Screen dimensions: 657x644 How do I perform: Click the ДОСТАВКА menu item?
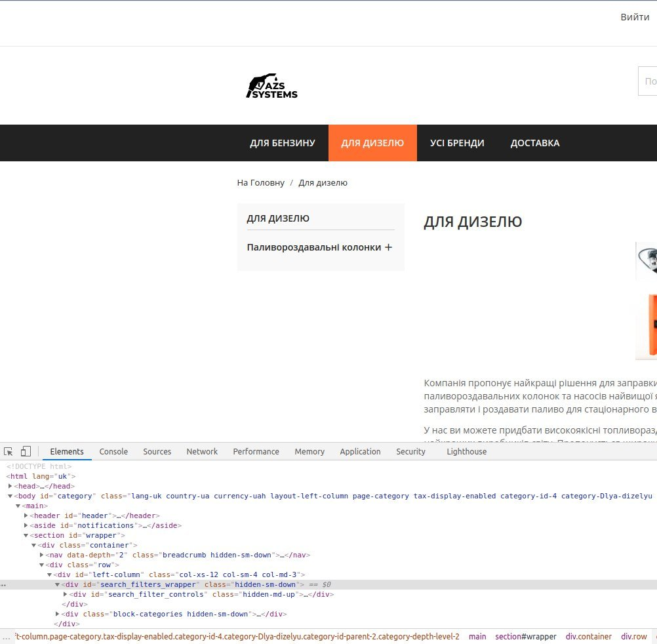point(534,143)
